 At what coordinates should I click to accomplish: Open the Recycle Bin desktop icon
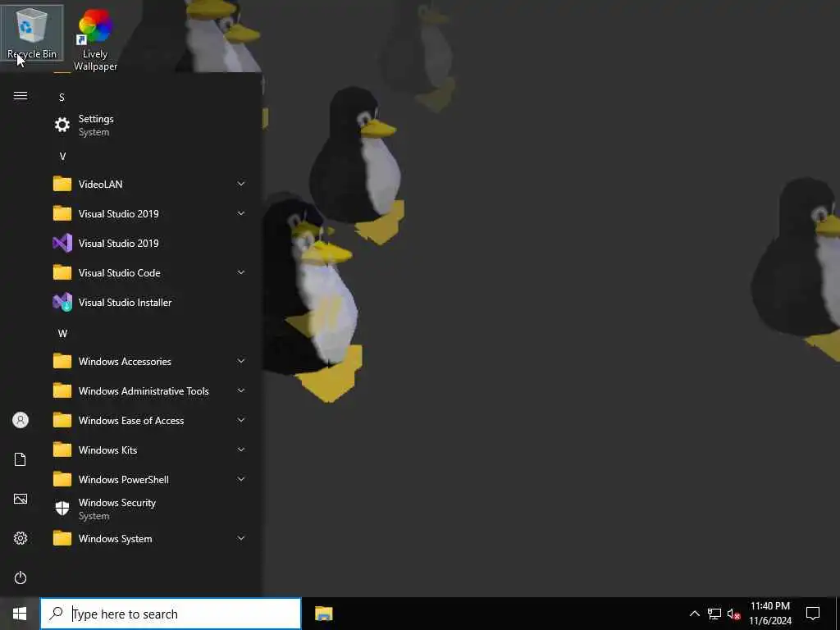click(x=32, y=33)
